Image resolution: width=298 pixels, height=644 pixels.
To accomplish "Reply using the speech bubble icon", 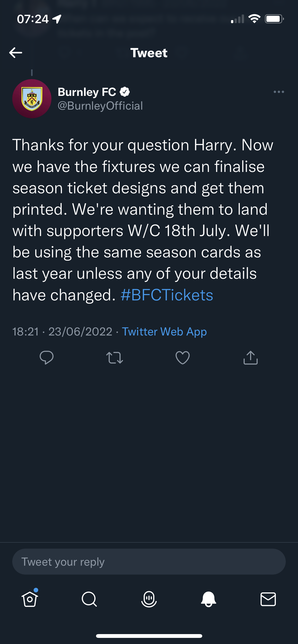I will click(47, 358).
